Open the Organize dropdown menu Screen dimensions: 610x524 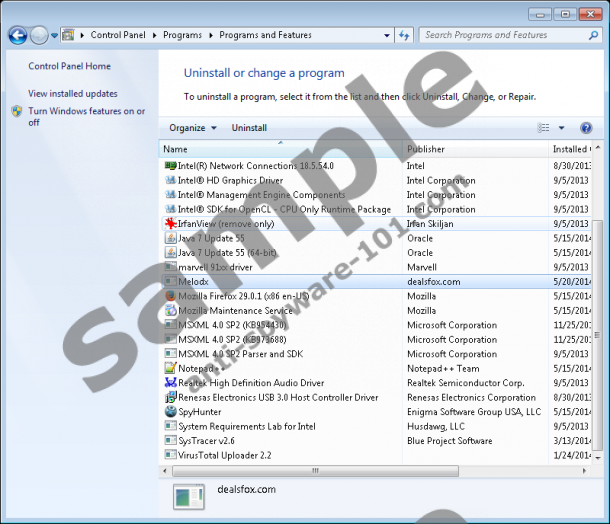pyautogui.click(x=192, y=128)
